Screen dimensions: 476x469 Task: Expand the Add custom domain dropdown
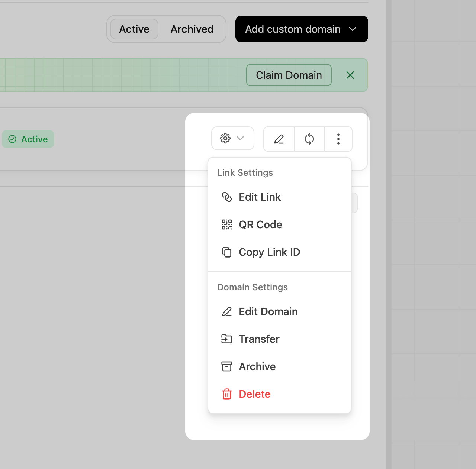coord(302,29)
